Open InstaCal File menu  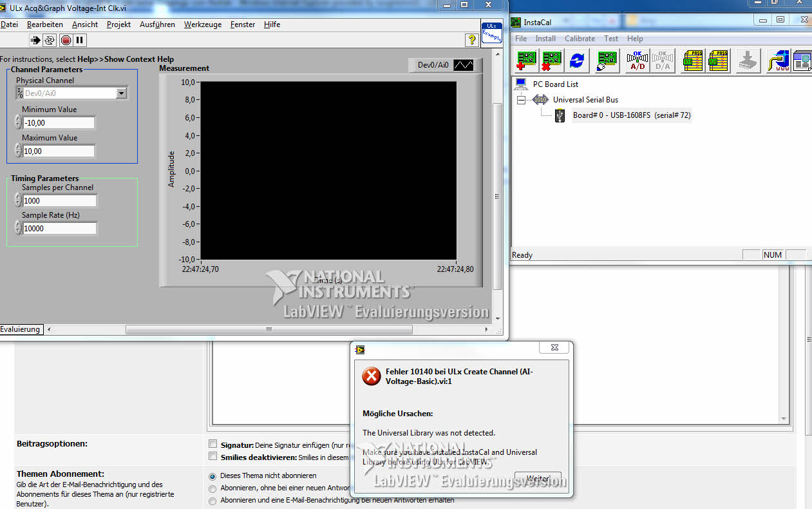(x=521, y=39)
